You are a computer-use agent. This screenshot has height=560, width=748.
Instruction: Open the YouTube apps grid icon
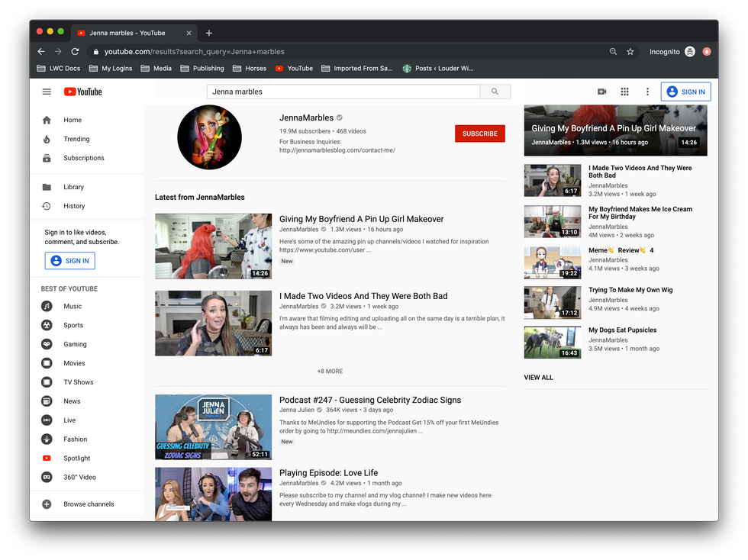624,92
